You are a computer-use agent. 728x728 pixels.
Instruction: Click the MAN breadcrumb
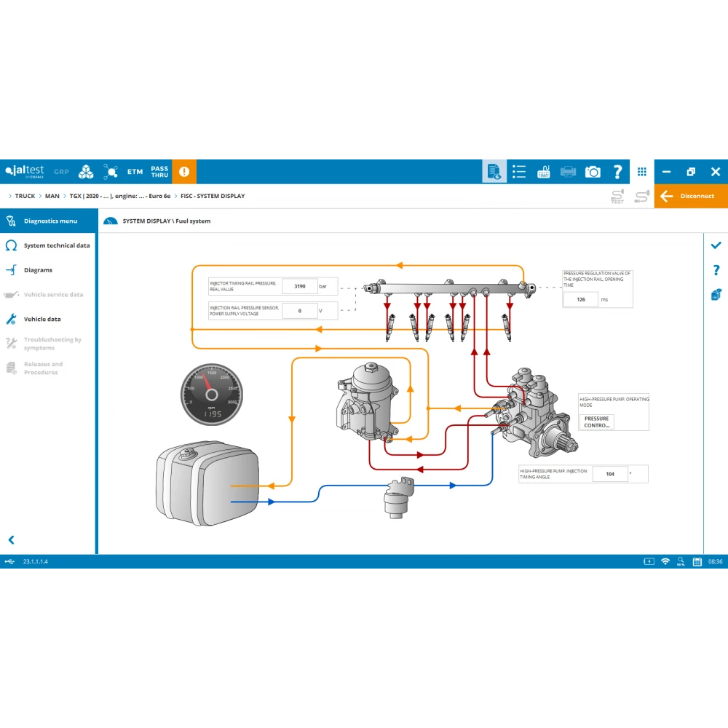click(52, 197)
